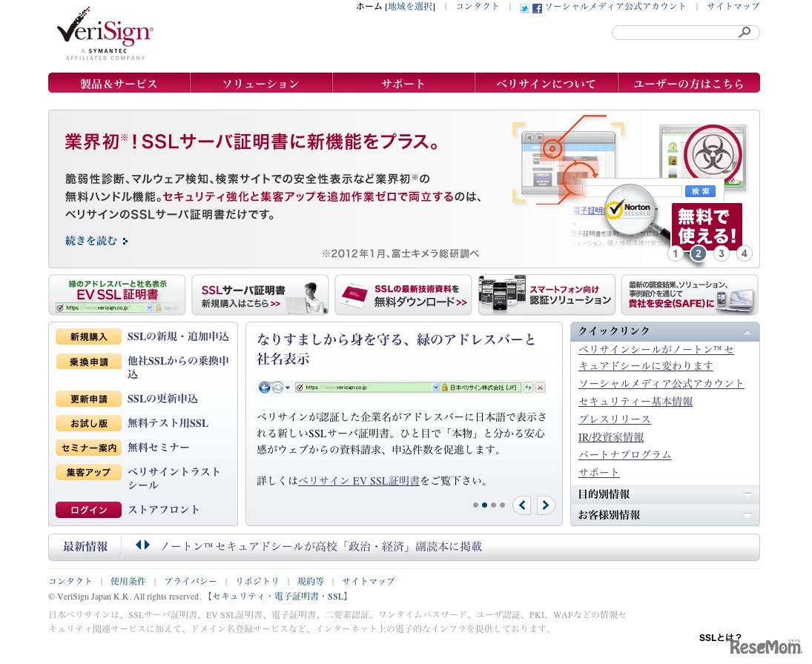Click SSLサーバ証明書 新規購入 banner
This screenshot has height=664, width=812.
point(260,294)
